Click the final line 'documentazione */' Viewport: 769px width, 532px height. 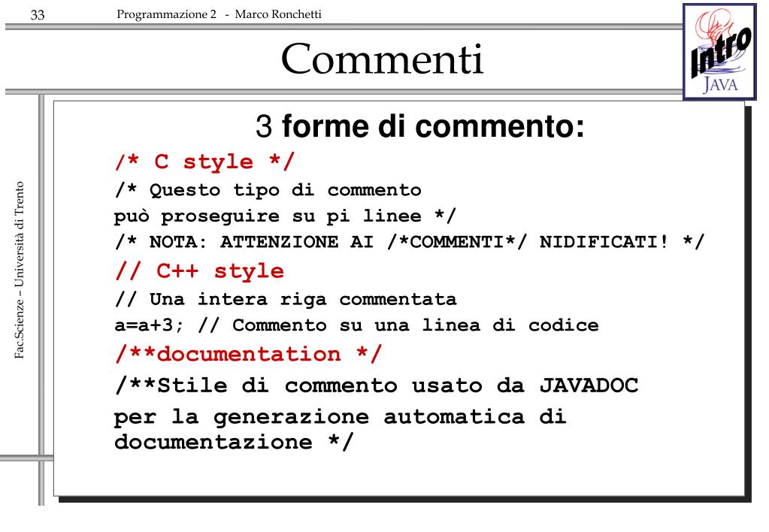coord(234,442)
